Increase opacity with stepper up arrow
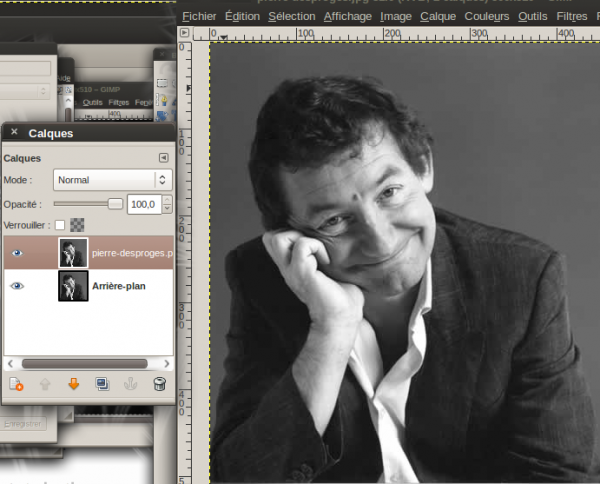 [167, 200]
